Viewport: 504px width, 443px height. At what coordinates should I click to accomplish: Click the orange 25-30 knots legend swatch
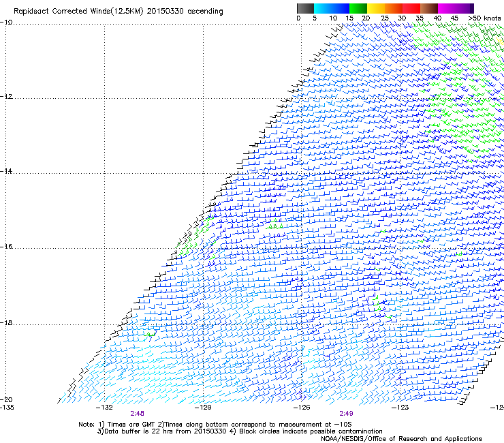click(x=394, y=8)
